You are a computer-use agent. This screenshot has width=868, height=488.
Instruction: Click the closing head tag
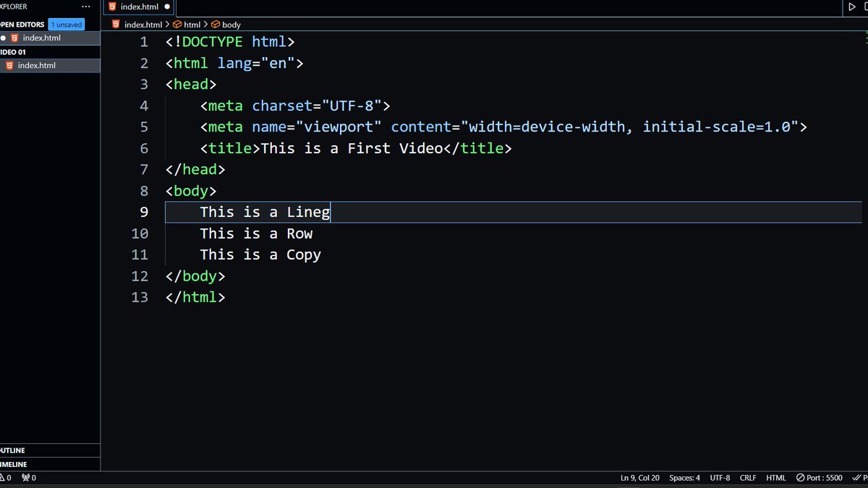(195, 170)
